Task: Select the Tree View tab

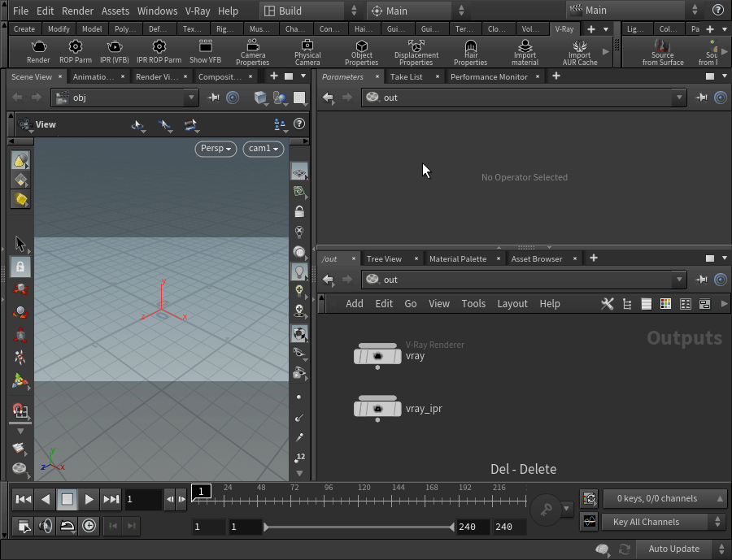Action: 384,258
